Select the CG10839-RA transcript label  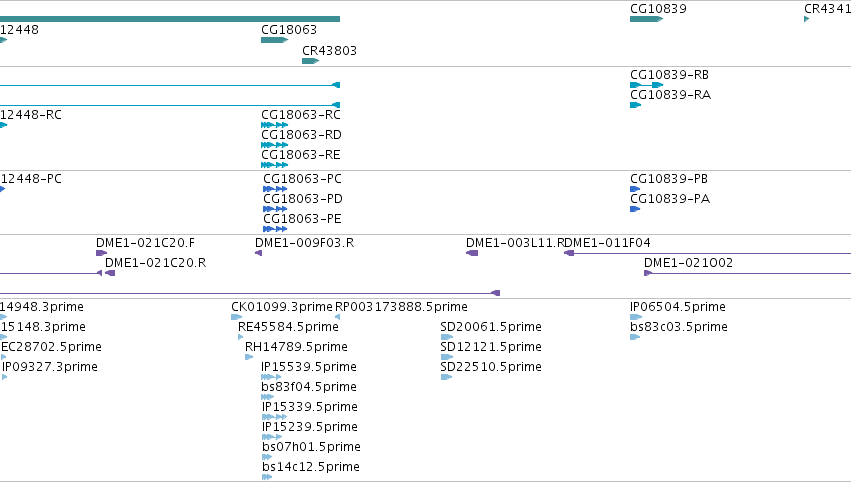coord(670,94)
